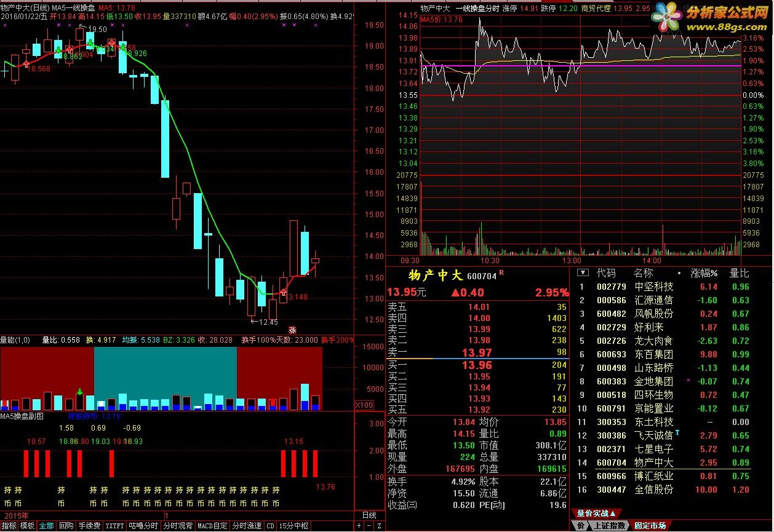Sort list by 涨幅% column header
The height and width of the screenshot is (532, 774).
pos(704,273)
